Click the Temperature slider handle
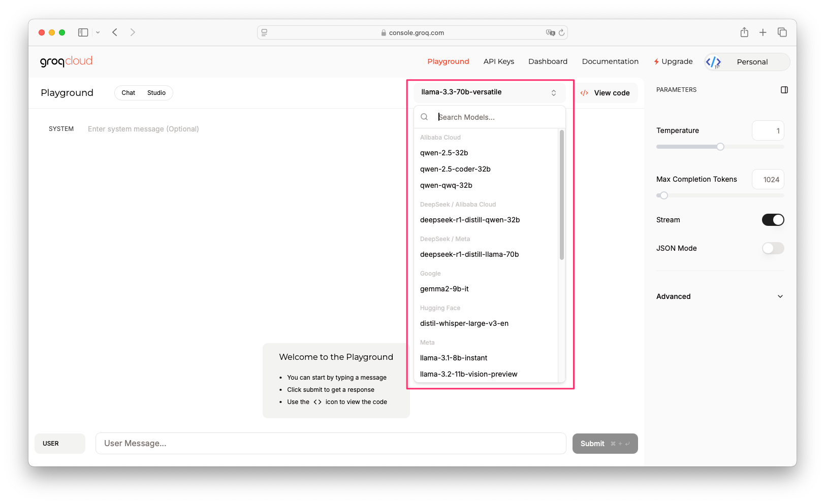This screenshot has width=825, height=504. coord(720,147)
